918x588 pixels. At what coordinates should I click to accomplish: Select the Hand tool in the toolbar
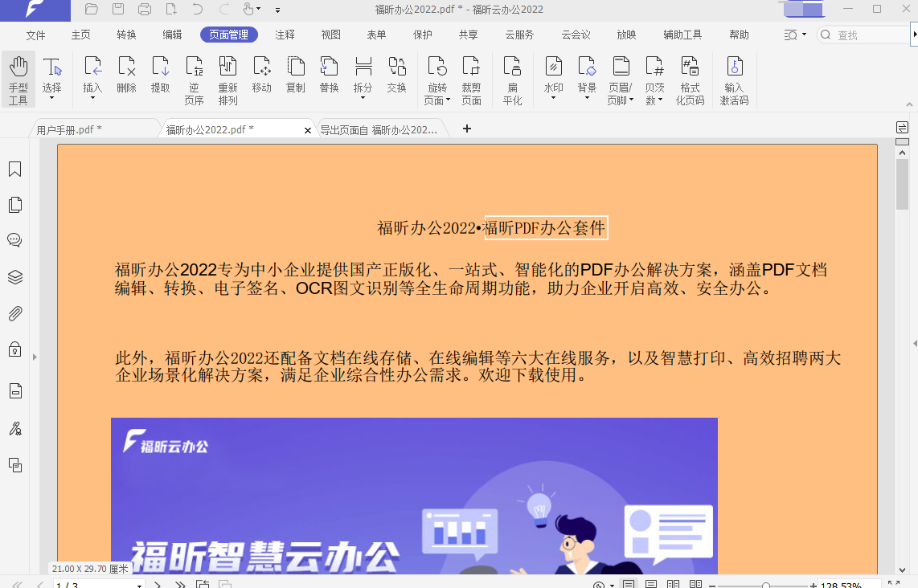pyautogui.click(x=18, y=76)
